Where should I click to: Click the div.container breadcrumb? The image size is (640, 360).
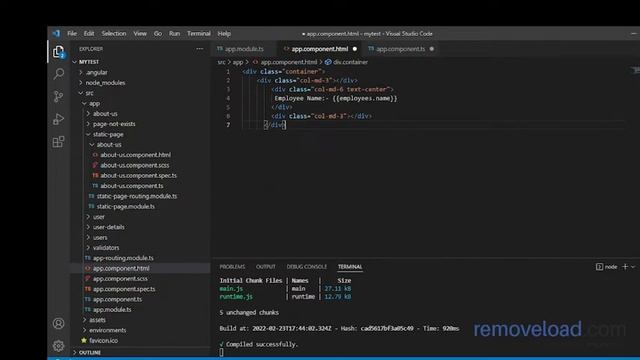346,62
